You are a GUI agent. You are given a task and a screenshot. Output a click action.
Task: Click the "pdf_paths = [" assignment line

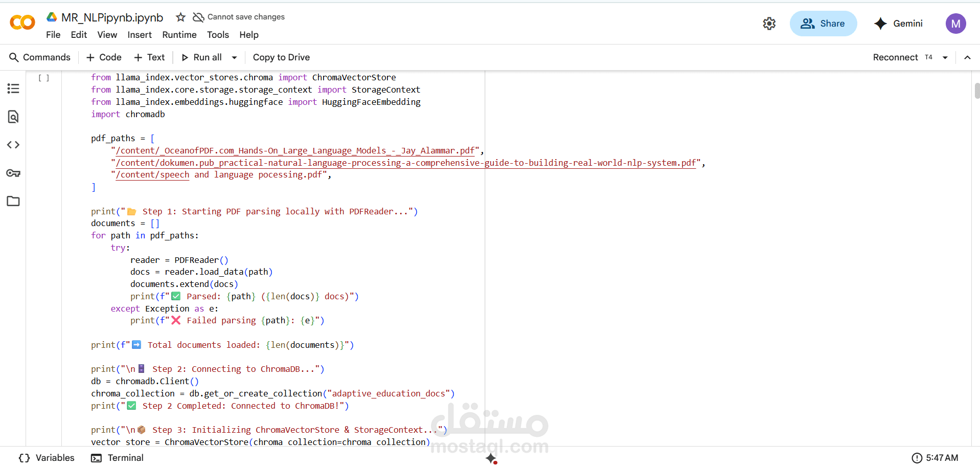coord(123,138)
